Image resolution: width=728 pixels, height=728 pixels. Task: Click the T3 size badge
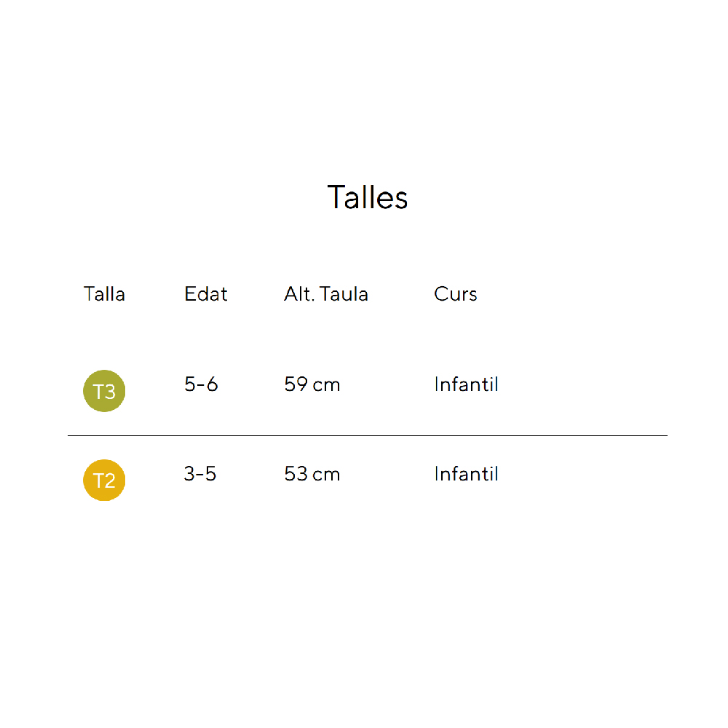click(104, 391)
